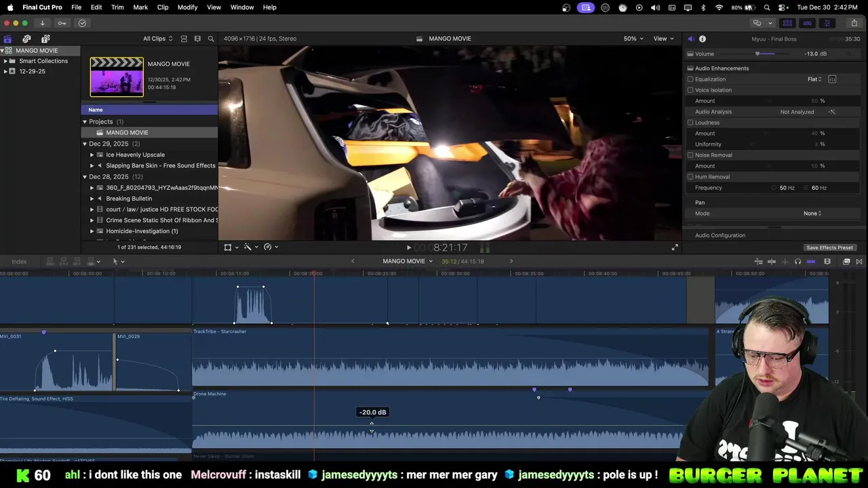Image resolution: width=868 pixels, height=488 pixels.
Task: Show the Libraries sidebar clapper icon
Action: (7, 39)
